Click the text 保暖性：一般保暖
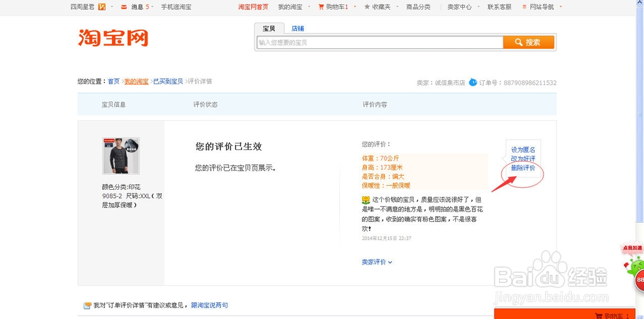This screenshot has width=644, height=319. tap(386, 185)
